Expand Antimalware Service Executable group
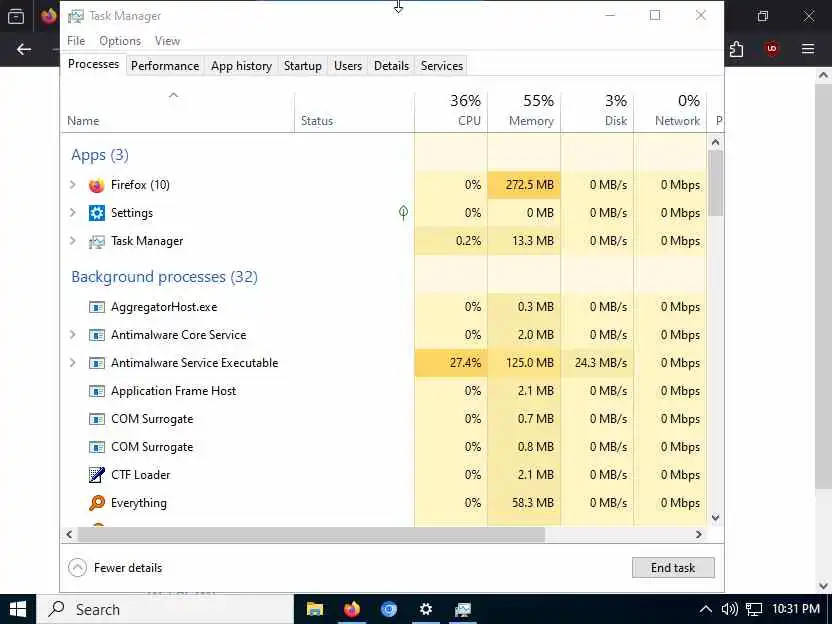Viewport: 832px width, 624px height. (x=73, y=363)
